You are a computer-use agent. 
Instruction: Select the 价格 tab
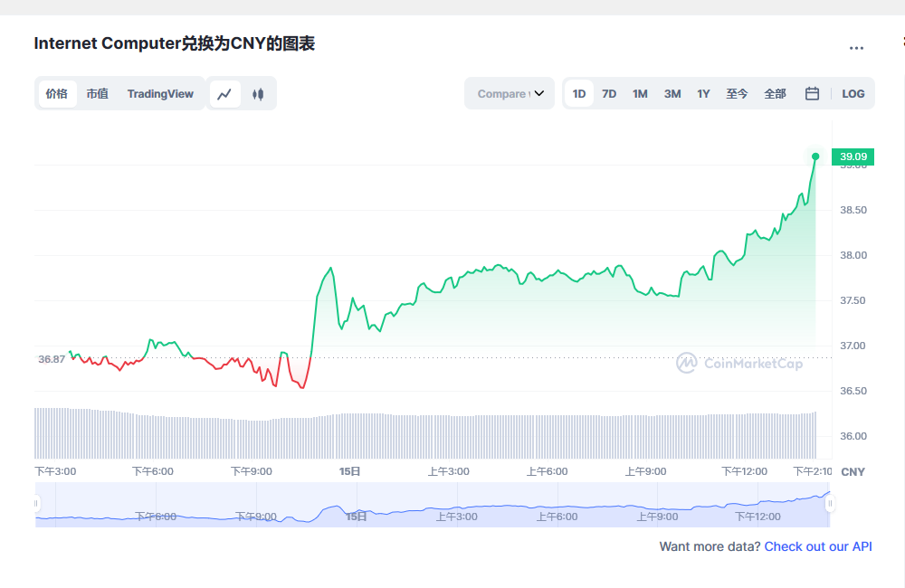[x=57, y=93]
